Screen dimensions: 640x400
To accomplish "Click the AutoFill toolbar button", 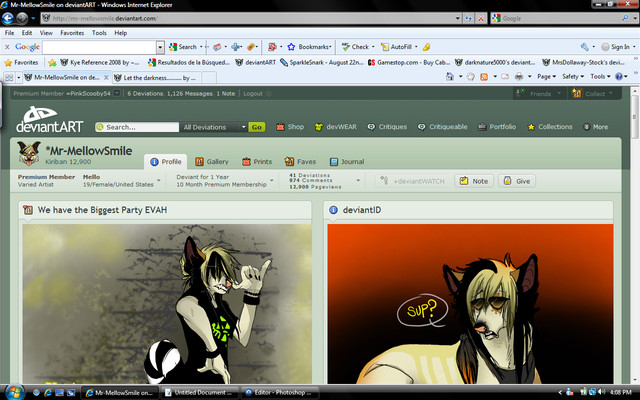I will 396,47.
